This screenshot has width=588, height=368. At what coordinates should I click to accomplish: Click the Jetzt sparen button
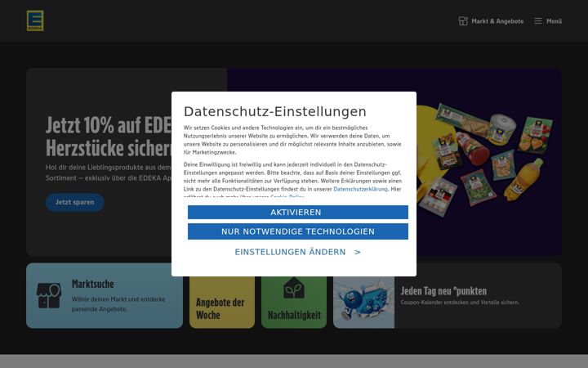click(74, 202)
